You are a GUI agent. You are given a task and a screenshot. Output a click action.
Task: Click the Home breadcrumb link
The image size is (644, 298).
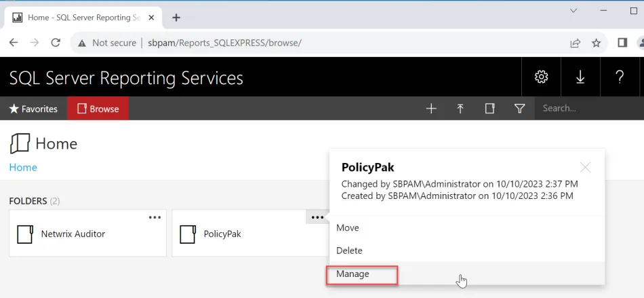coord(23,167)
